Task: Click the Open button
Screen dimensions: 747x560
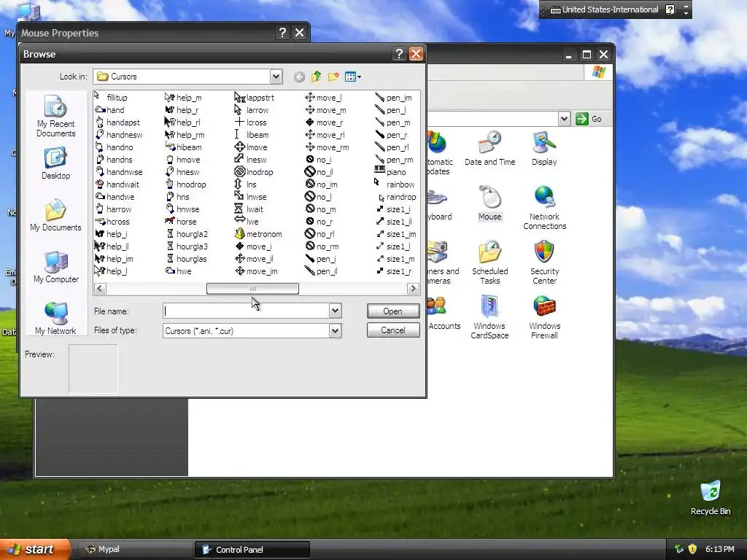Action: click(393, 311)
